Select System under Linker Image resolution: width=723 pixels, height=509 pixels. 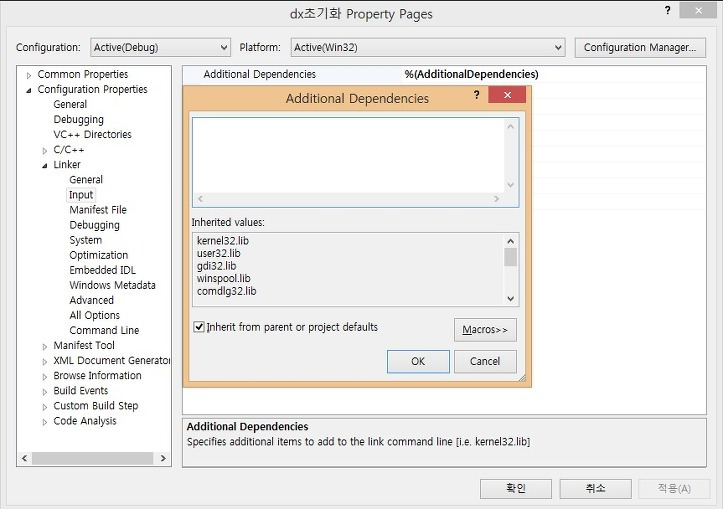tap(85, 240)
